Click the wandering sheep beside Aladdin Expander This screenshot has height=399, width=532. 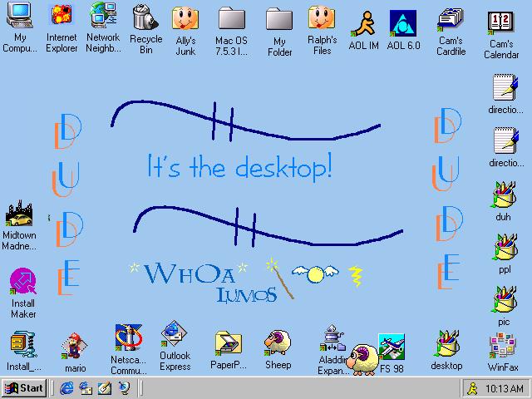pyautogui.click(x=362, y=360)
